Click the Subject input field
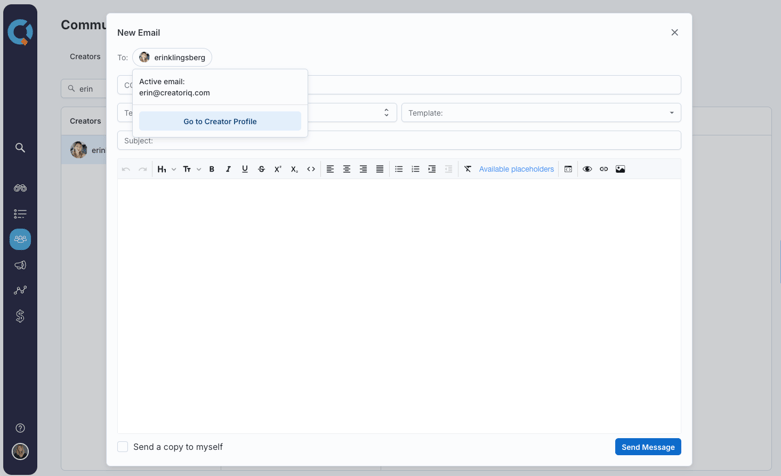 tap(400, 141)
